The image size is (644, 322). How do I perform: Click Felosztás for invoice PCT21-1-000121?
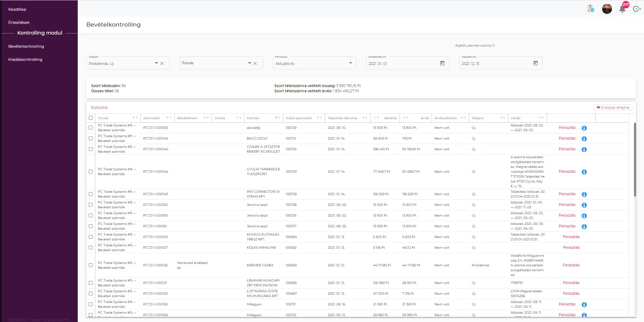(571, 283)
